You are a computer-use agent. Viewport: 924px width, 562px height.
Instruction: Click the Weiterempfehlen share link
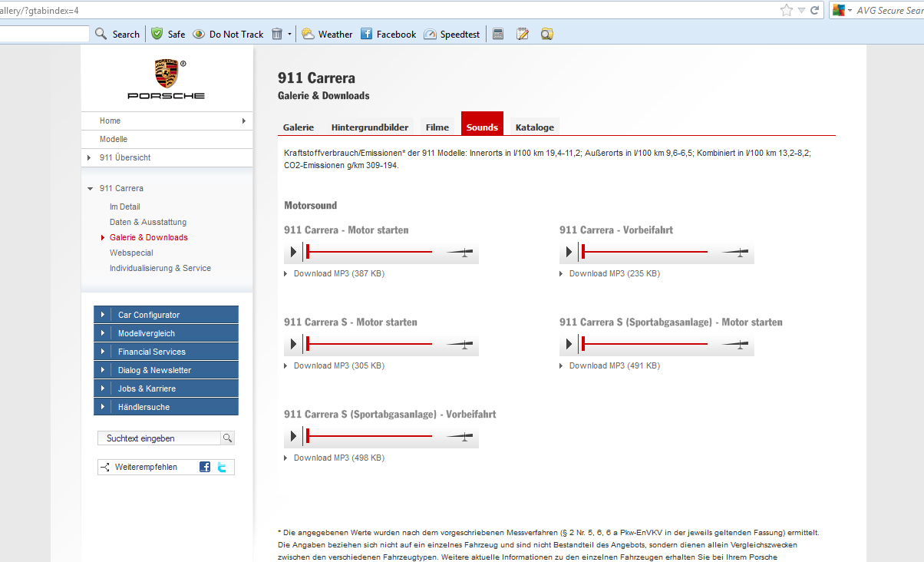point(146,467)
